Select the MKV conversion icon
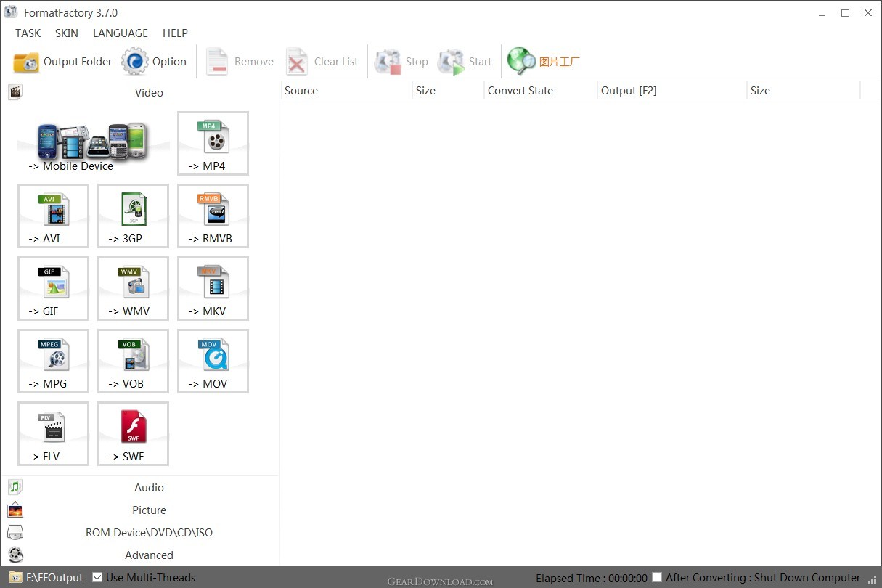This screenshot has height=588, width=882. (213, 288)
